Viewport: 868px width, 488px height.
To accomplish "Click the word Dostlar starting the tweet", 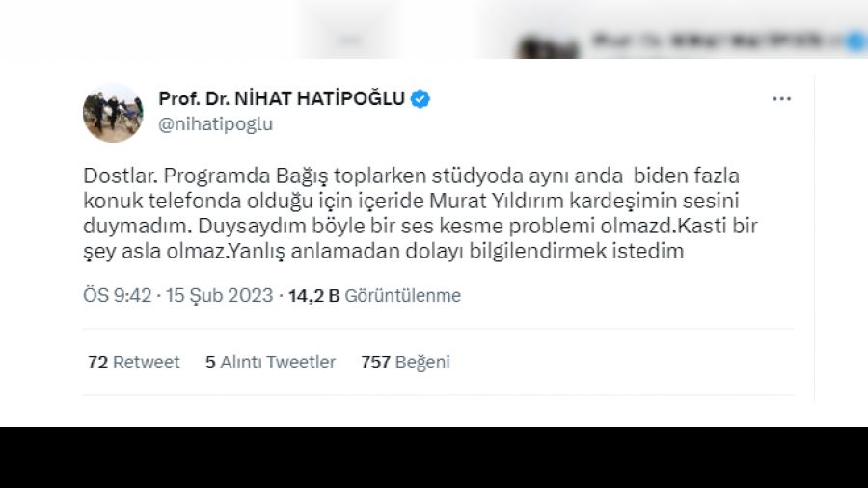I will tap(121, 176).
